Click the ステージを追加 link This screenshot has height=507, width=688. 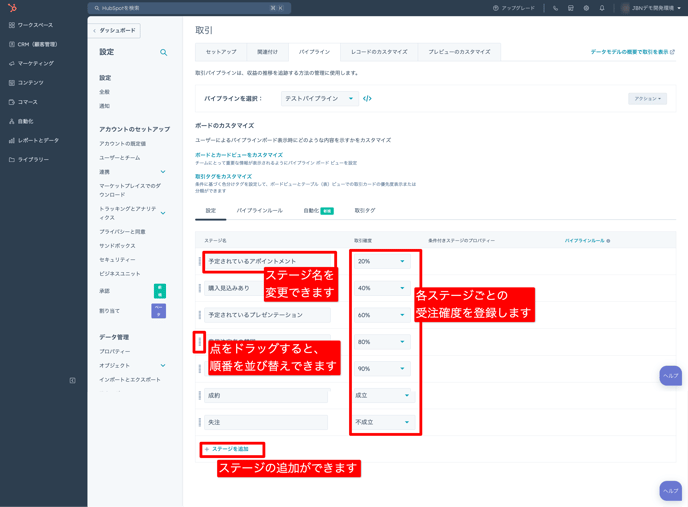coord(227,449)
